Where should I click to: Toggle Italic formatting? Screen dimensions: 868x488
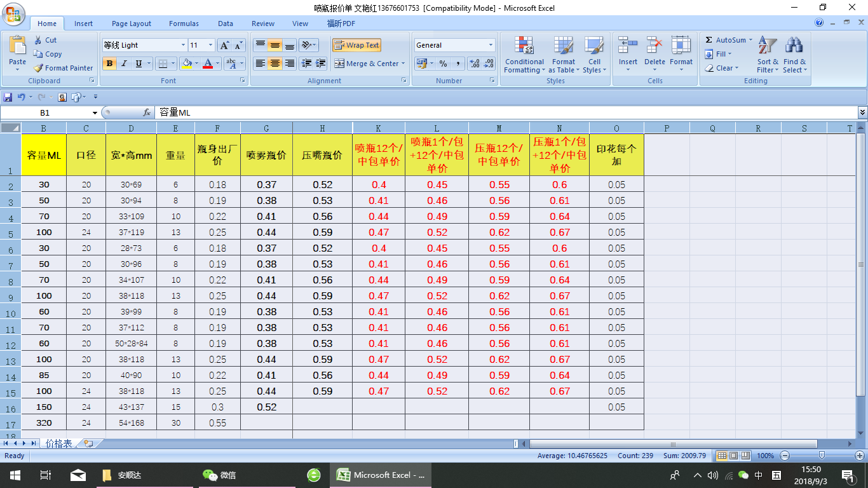click(124, 64)
